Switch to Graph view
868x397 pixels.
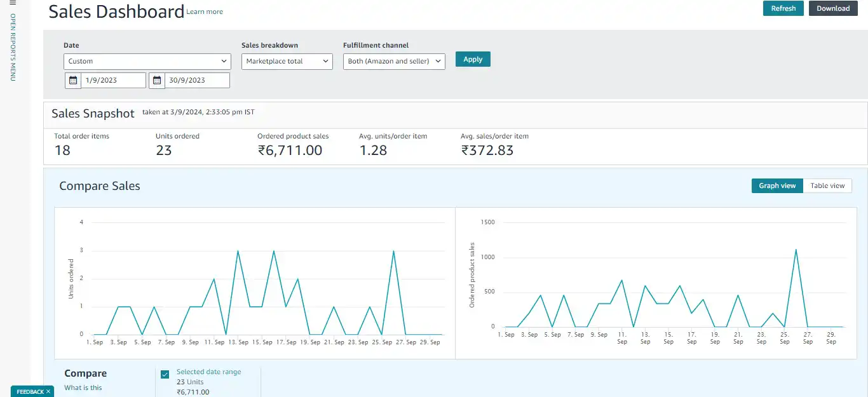pyautogui.click(x=776, y=185)
